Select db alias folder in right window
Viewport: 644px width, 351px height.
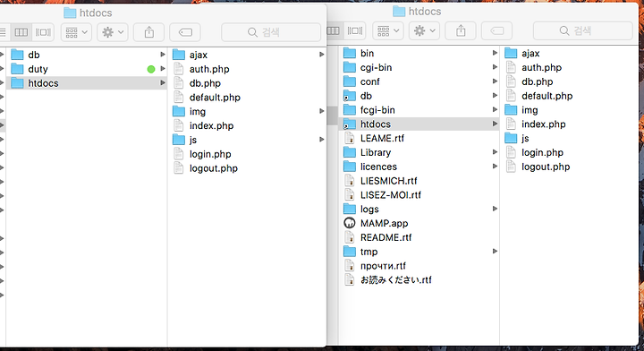(419, 96)
